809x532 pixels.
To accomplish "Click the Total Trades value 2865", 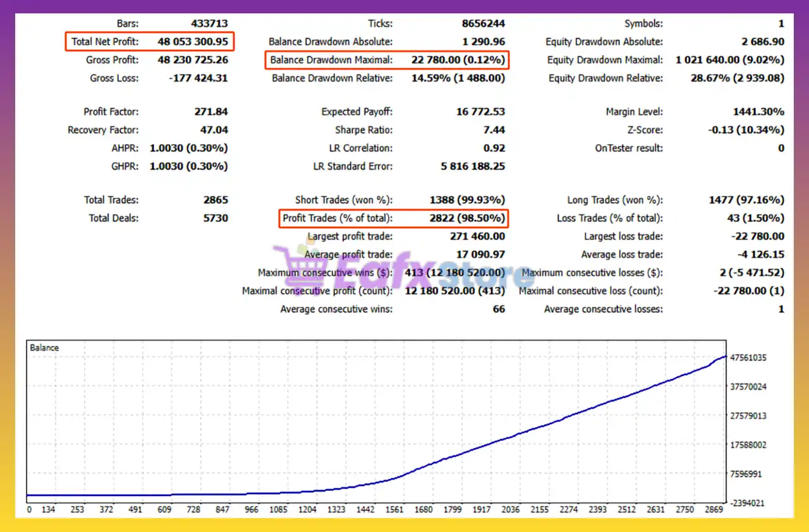I will tap(215, 200).
